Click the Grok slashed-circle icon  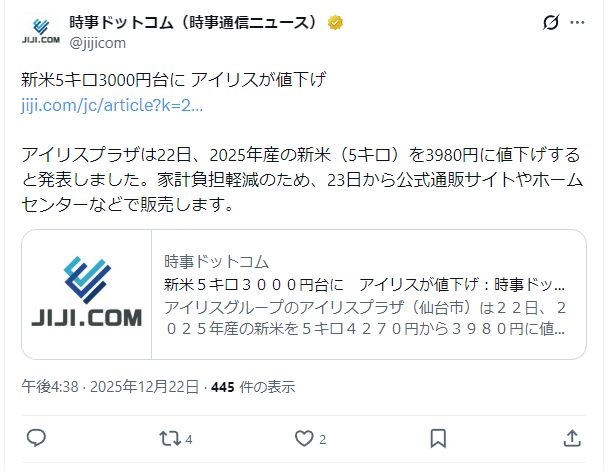coord(551,22)
